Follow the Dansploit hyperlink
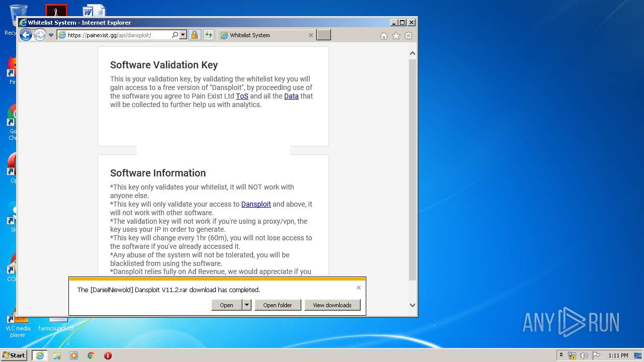Screen dimensions: 644x362 pos(256,204)
